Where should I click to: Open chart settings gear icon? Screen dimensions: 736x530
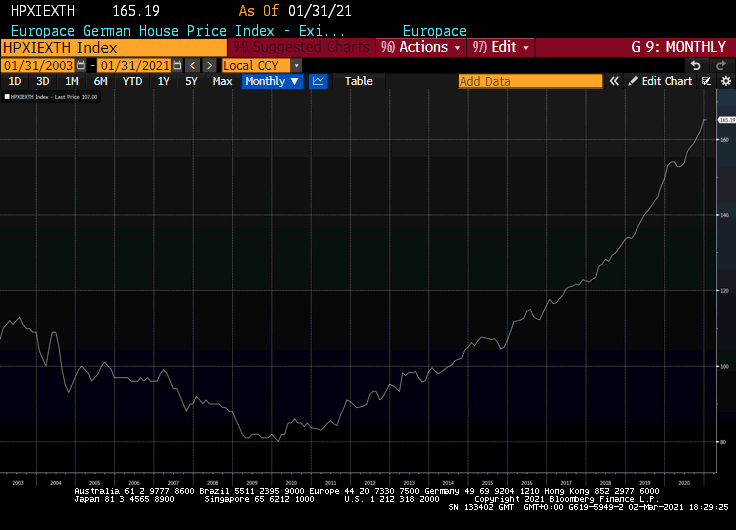(726, 81)
